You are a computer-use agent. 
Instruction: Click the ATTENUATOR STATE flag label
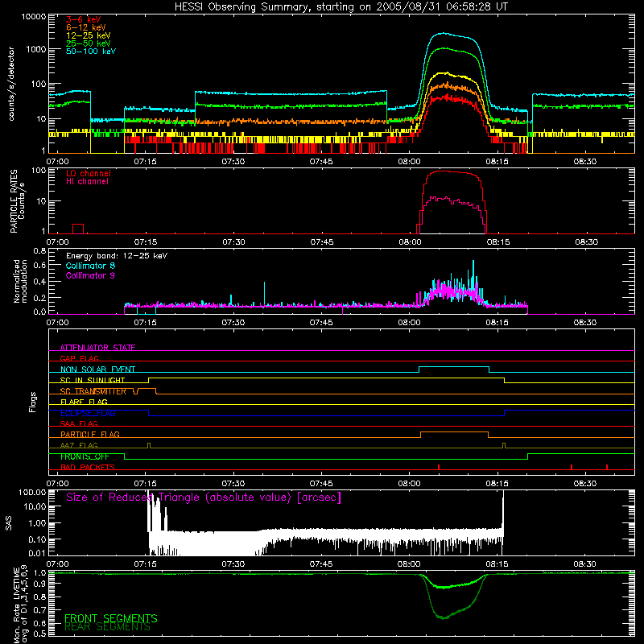(97, 348)
